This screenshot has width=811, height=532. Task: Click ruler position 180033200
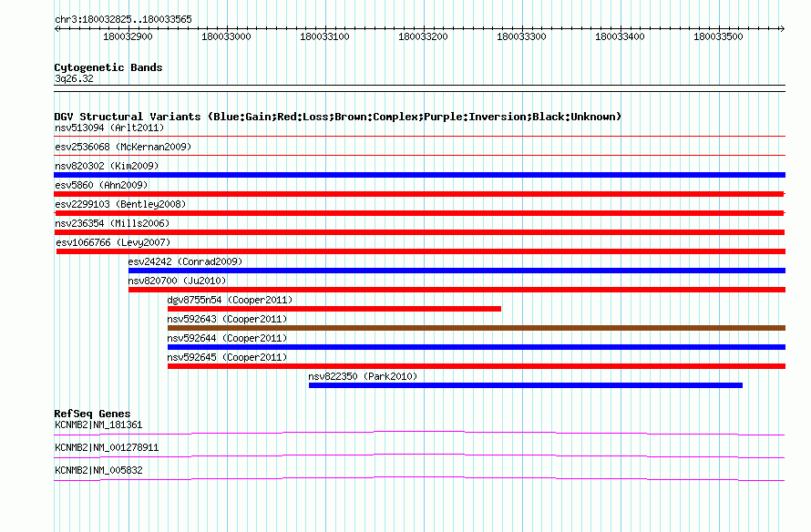[x=423, y=36]
